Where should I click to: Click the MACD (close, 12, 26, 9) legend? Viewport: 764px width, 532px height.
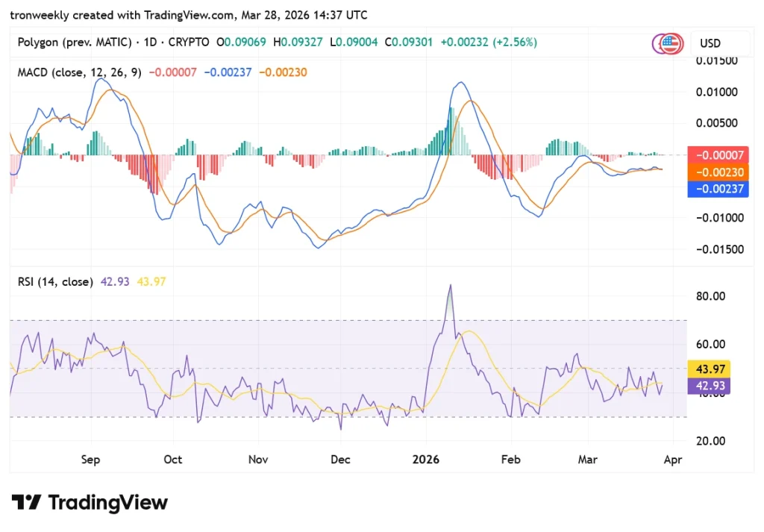click(x=78, y=72)
